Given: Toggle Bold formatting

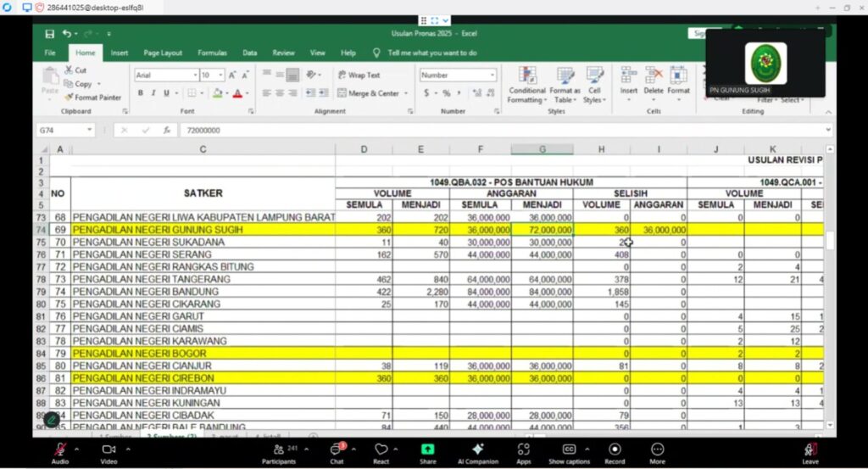Looking at the screenshot, I should 141,93.
